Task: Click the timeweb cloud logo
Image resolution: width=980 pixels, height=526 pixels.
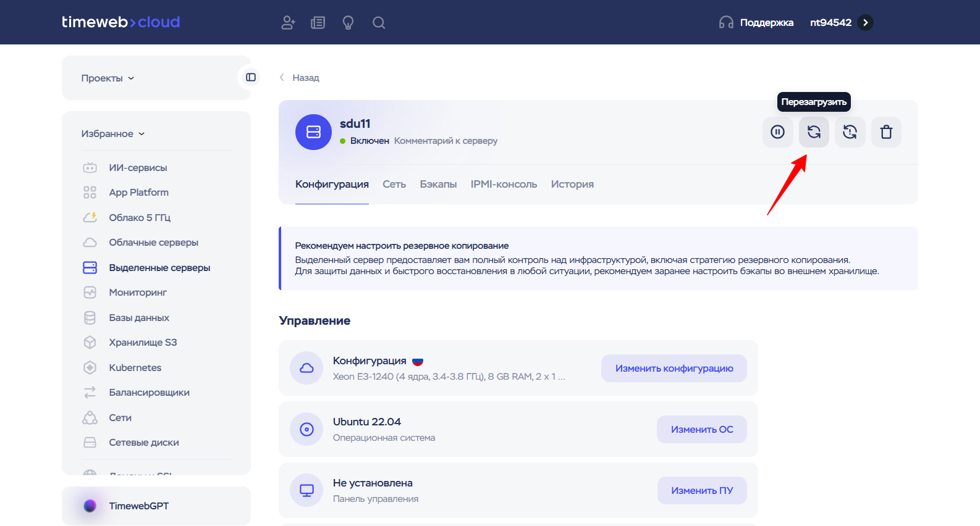Action: point(120,22)
